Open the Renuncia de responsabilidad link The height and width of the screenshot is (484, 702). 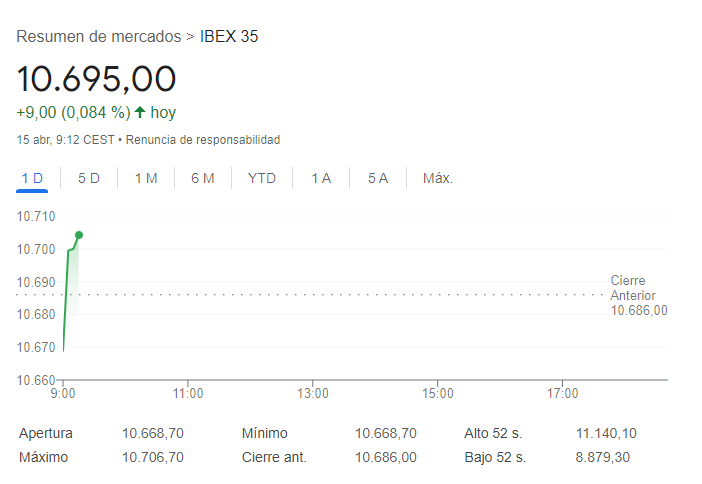(x=203, y=140)
